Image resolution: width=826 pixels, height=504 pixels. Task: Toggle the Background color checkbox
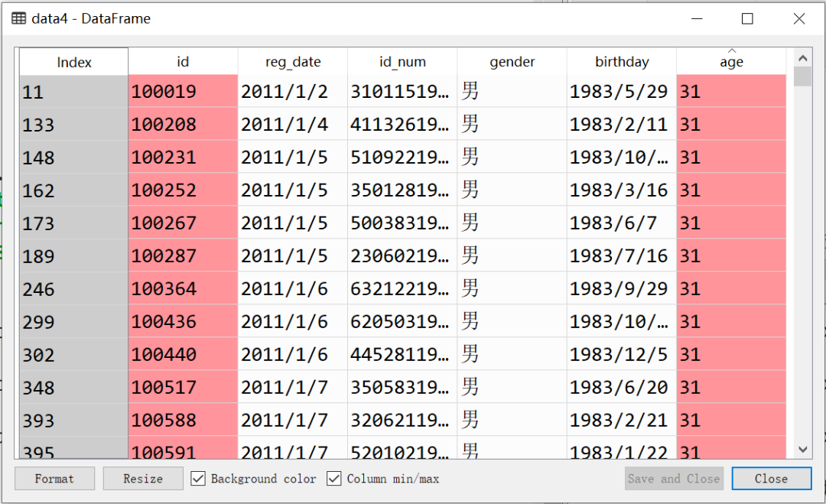(x=198, y=479)
